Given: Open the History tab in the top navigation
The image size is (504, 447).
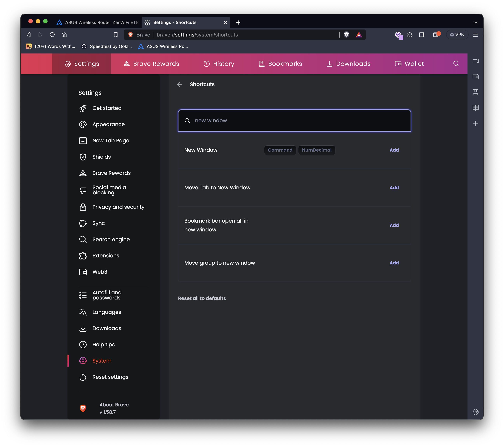Looking at the screenshot, I should (x=219, y=64).
